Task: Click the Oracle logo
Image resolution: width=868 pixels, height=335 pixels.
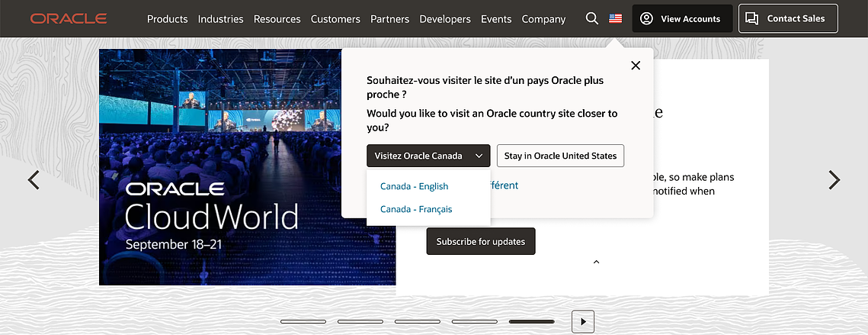Action: point(69,19)
